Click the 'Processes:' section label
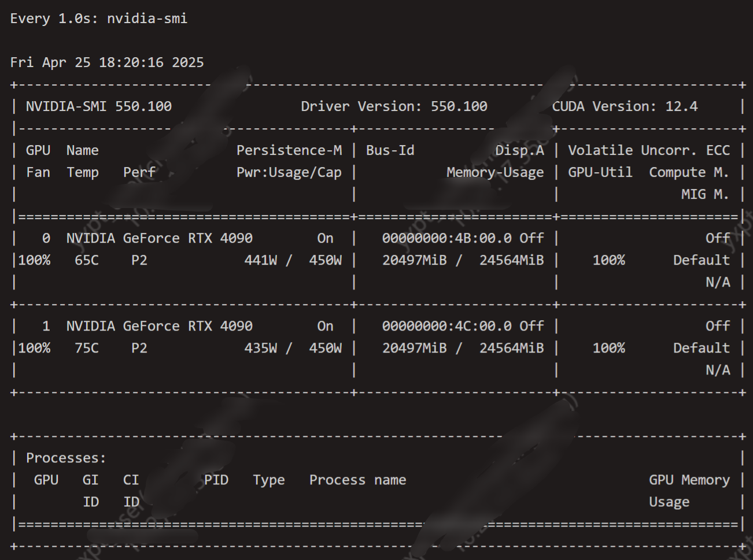This screenshot has width=753, height=560. 67,458
